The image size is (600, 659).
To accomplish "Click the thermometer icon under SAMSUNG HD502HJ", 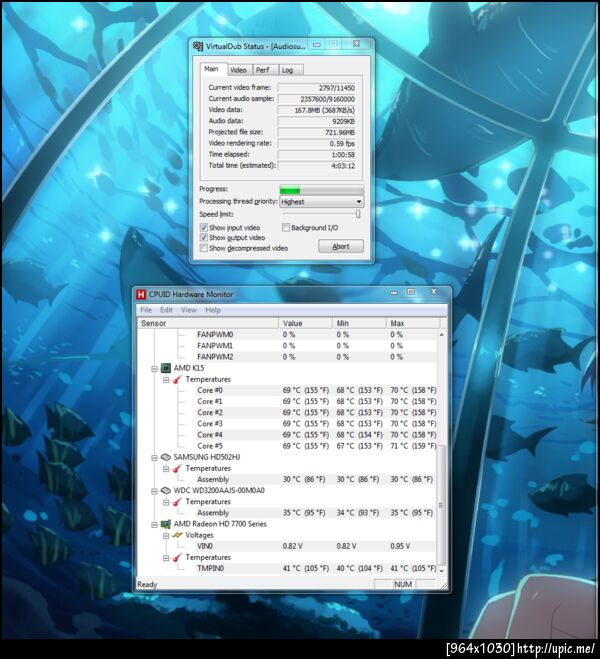I will (x=177, y=468).
